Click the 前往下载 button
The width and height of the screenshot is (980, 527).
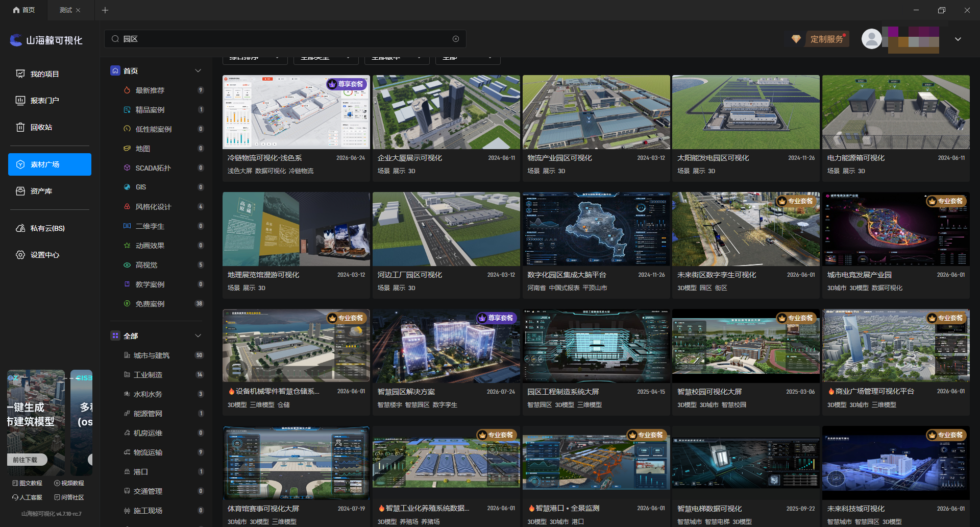point(26,460)
